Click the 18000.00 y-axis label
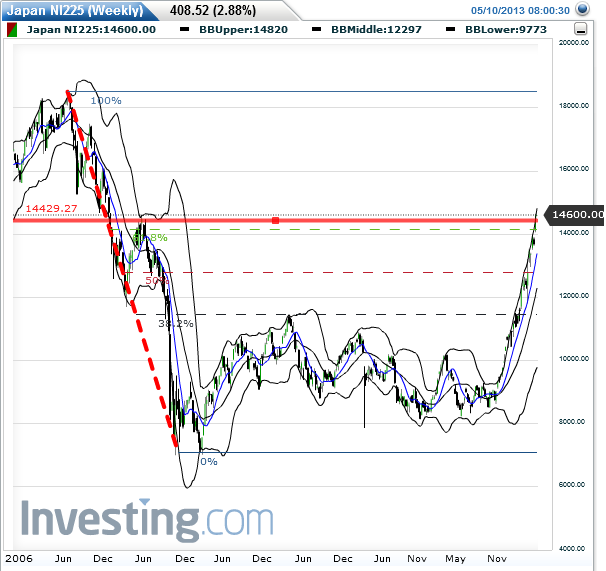 pyautogui.click(x=574, y=106)
